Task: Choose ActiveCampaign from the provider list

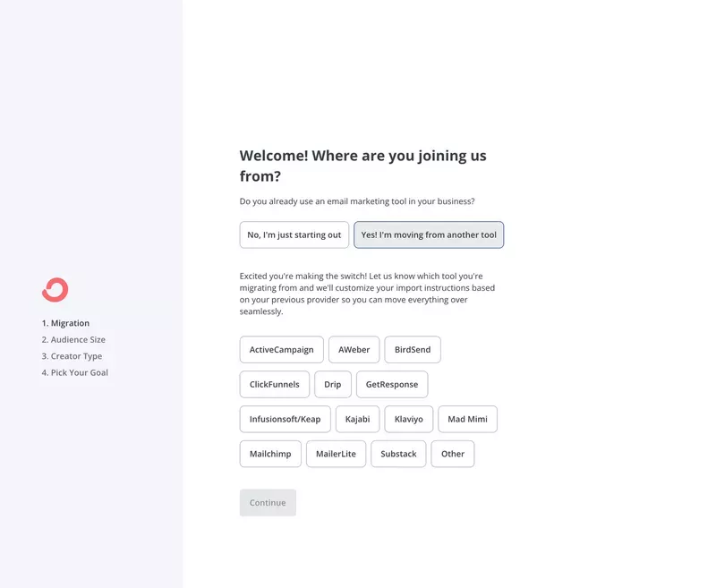Action: (x=281, y=349)
